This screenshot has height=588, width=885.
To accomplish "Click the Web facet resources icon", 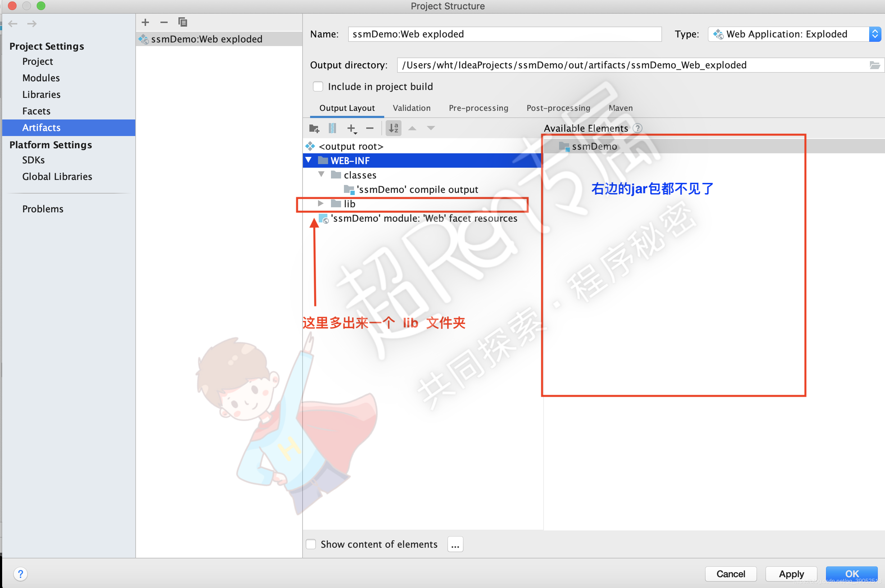I will 323,219.
